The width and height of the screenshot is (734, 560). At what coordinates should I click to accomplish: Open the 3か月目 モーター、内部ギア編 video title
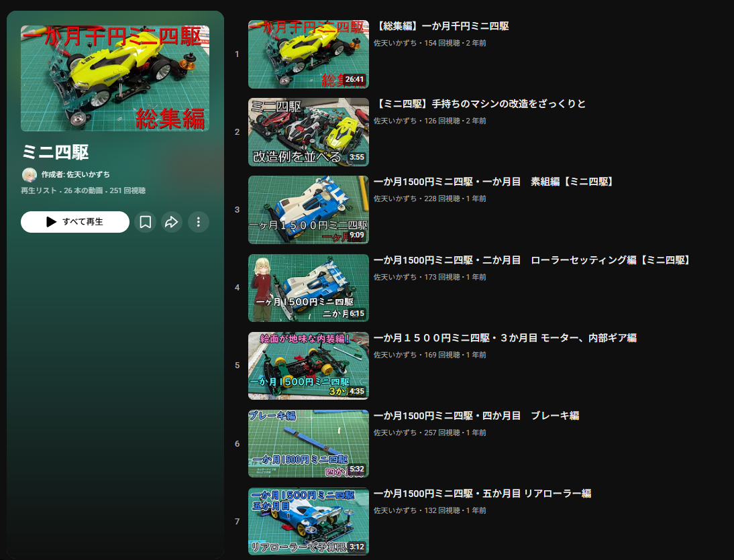505,338
